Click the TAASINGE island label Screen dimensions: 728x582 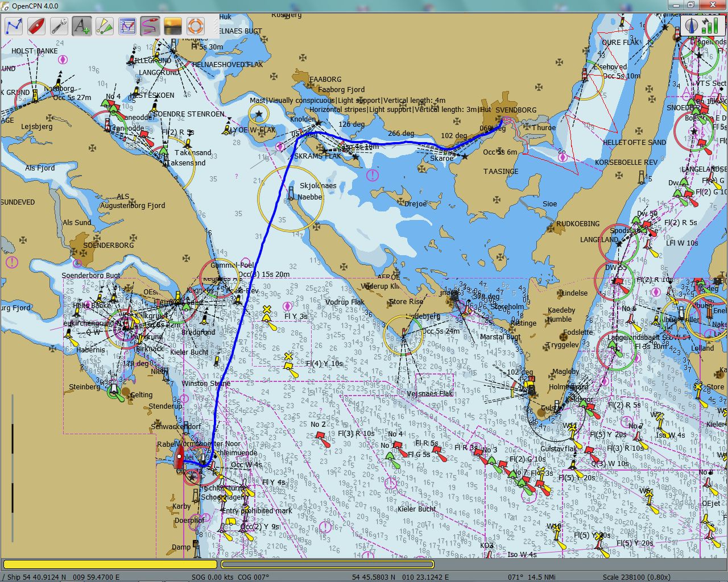501,171
